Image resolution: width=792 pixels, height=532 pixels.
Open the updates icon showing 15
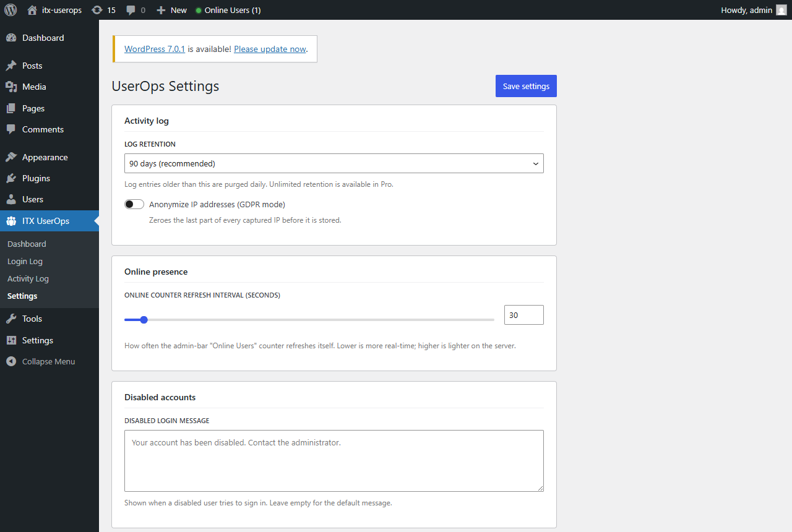[97, 10]
